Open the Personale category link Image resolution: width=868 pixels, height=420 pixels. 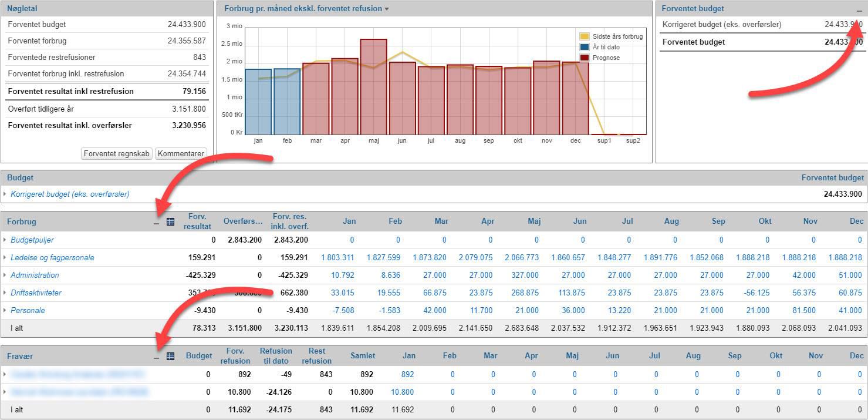pyautogui.click(x=28, y=311)
